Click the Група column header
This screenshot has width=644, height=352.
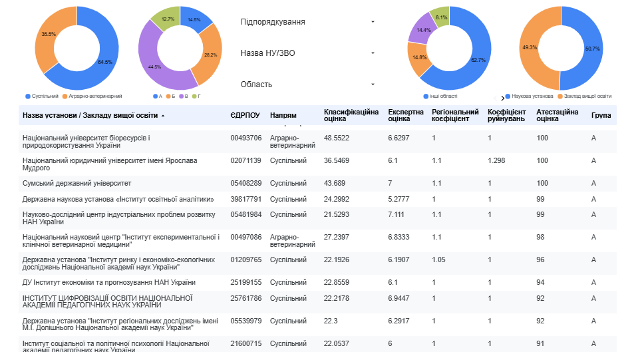tap(601, 115)
